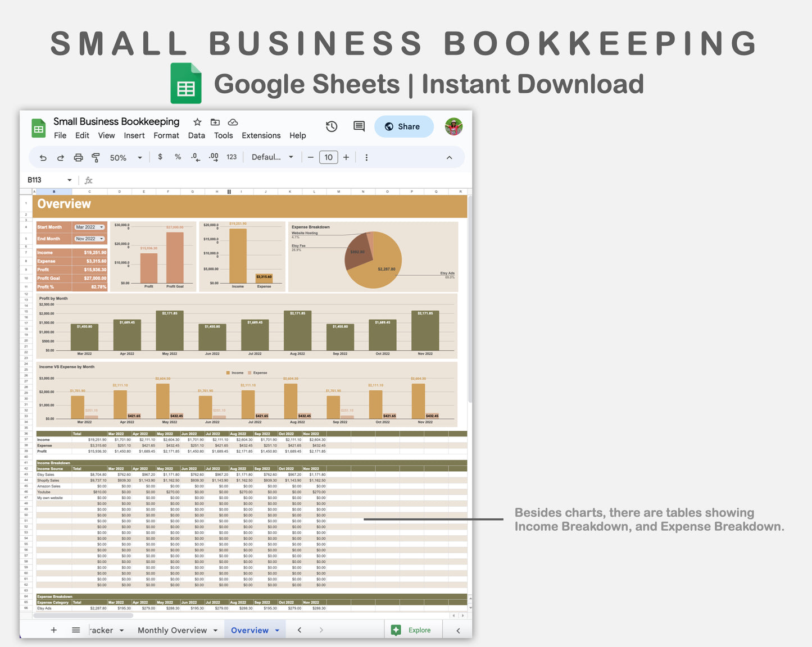Click the Share button
Viewport: 812px width, 647px height.
coord(404,126)
